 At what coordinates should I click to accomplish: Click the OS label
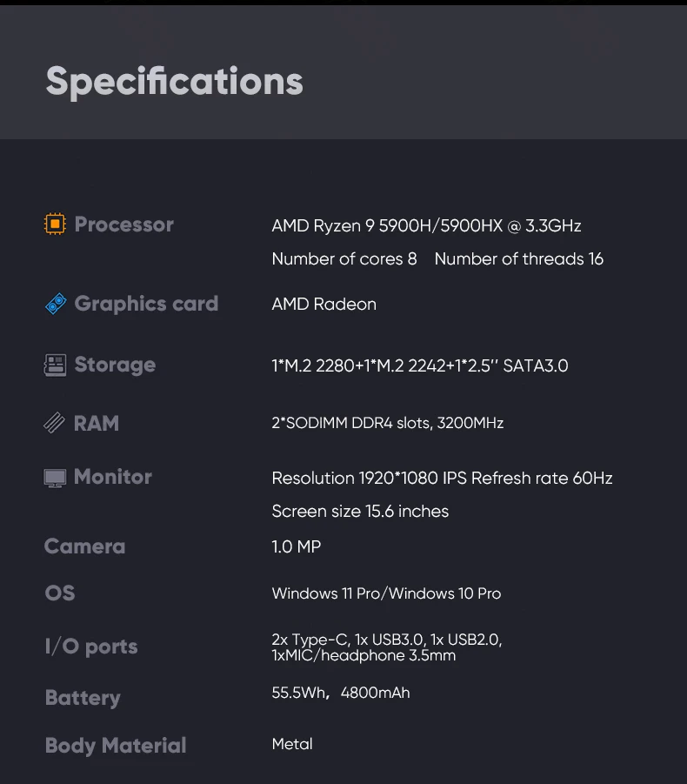pyautogui.click(x=60, y=593)
